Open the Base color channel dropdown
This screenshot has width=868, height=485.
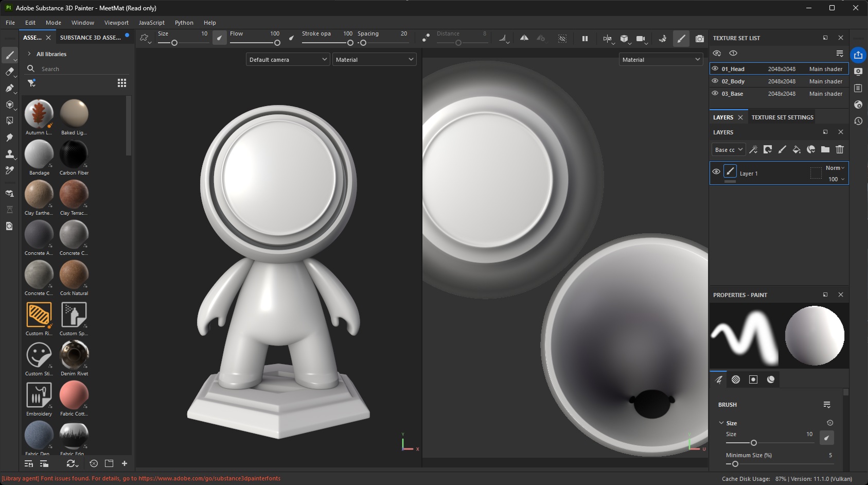coord(729,150)
